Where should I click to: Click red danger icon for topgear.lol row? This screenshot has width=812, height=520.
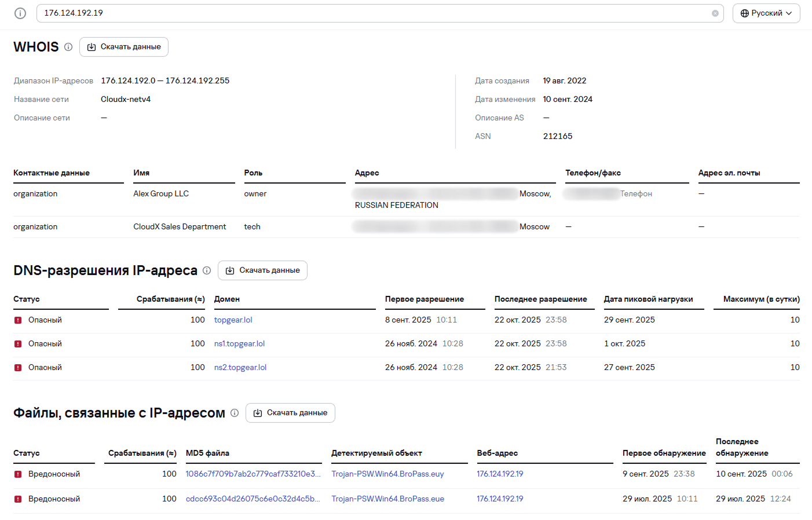coord(18,320)
